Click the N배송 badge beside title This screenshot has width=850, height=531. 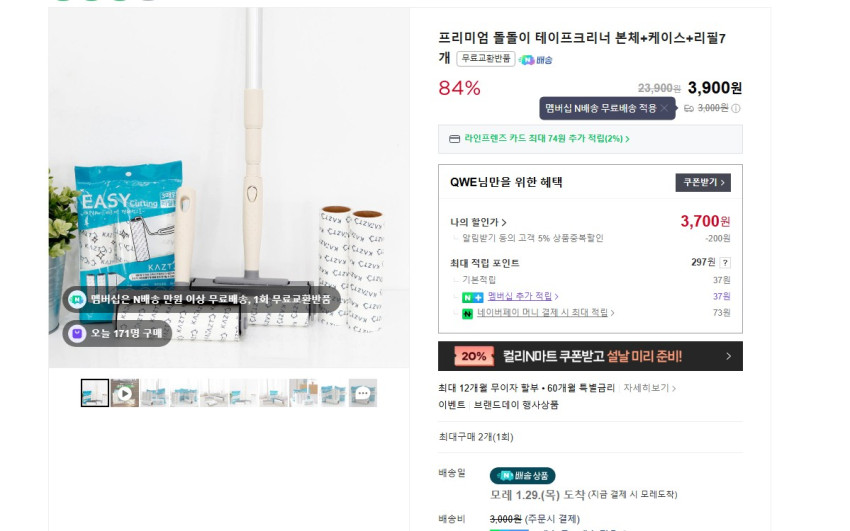[535, 60]
